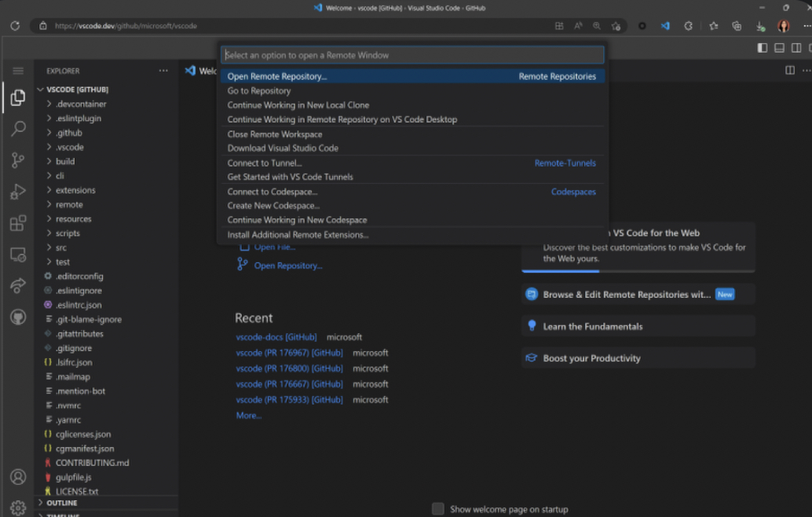Click the Remote Window option search field
Viewport: 812px width, 517px height.
412,55
